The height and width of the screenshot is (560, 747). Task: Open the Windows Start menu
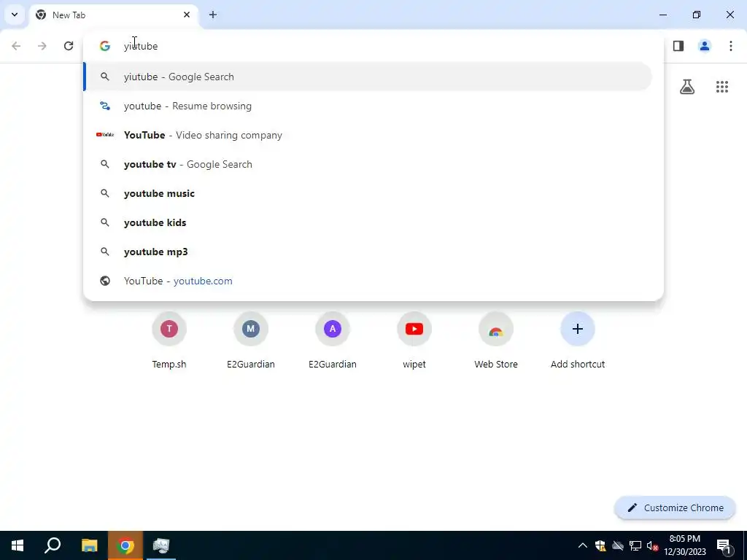(18, 545)
